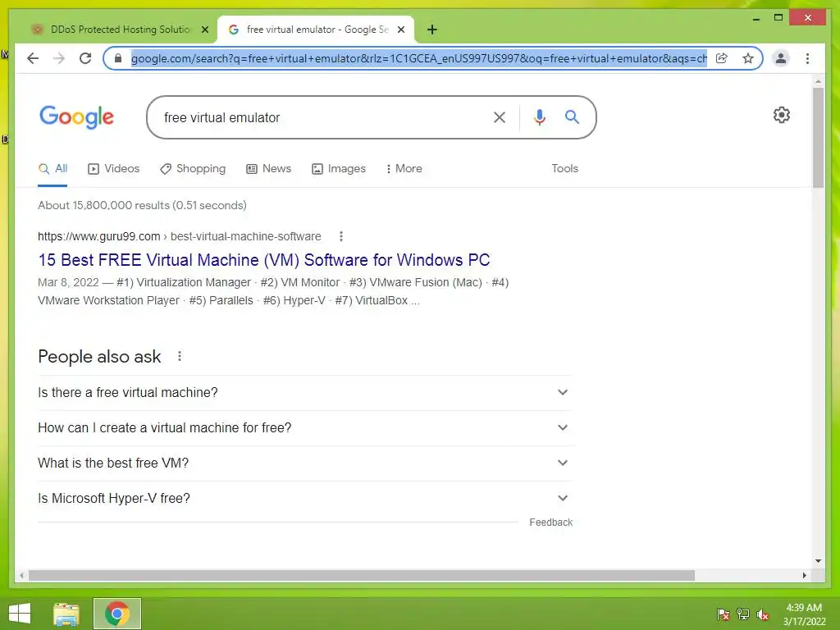Click the muted volume tray icon

[763, 614]
